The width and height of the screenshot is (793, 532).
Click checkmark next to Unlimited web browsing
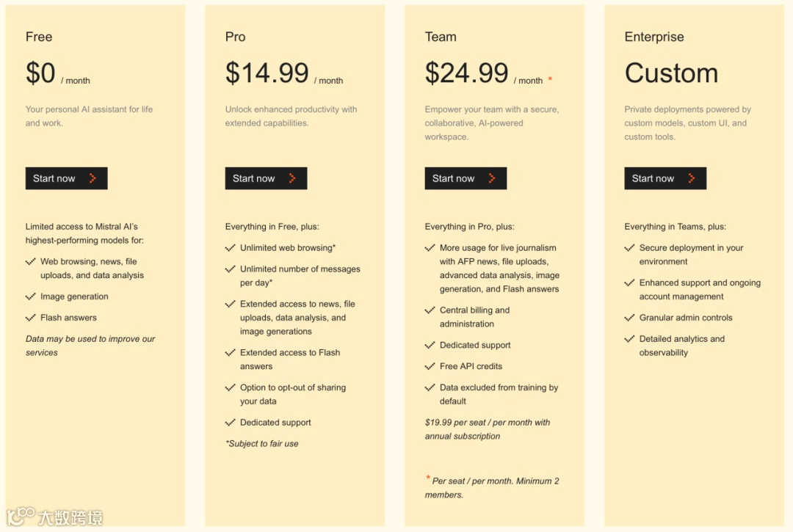231,248
